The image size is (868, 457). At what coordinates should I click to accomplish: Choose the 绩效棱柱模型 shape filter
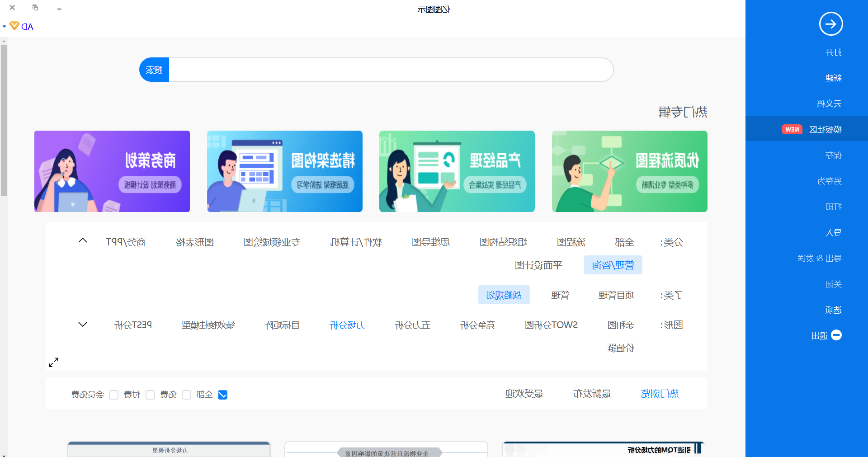coord(208,325)
